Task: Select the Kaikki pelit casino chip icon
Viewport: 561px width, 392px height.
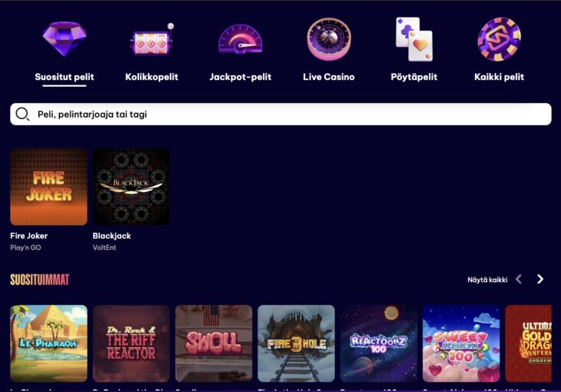Action: (x=499, y=39)
